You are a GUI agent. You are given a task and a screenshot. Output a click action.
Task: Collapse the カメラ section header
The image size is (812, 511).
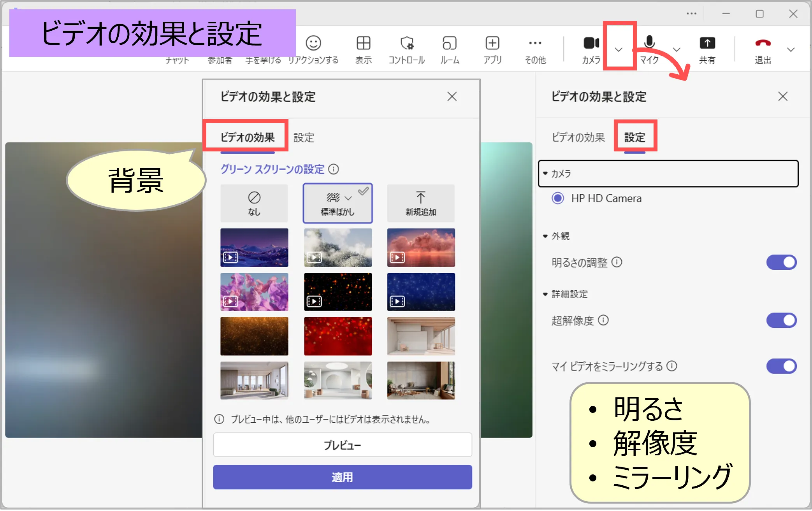pyautogui.click(x=561, y=174)
